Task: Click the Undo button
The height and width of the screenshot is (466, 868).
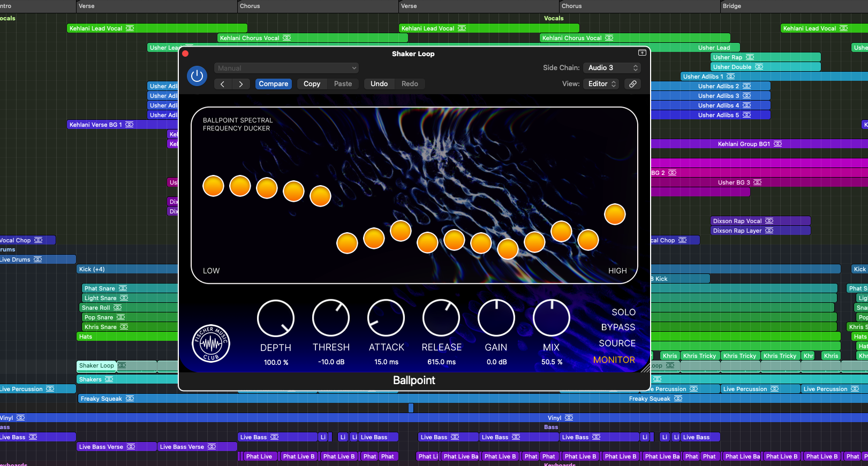Action: coord(379,84)
